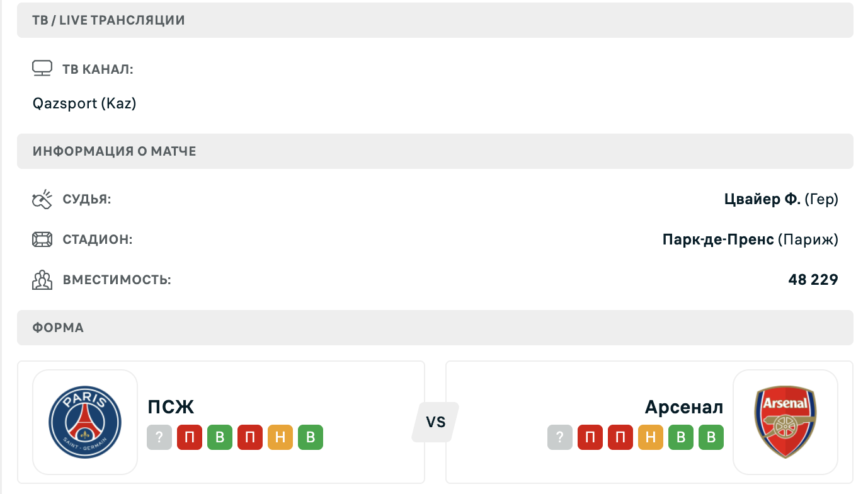Click the referee whistle icon next to СУДЬЯ
The width and height of the screenshot is (868, 494).
pos(42,200)
